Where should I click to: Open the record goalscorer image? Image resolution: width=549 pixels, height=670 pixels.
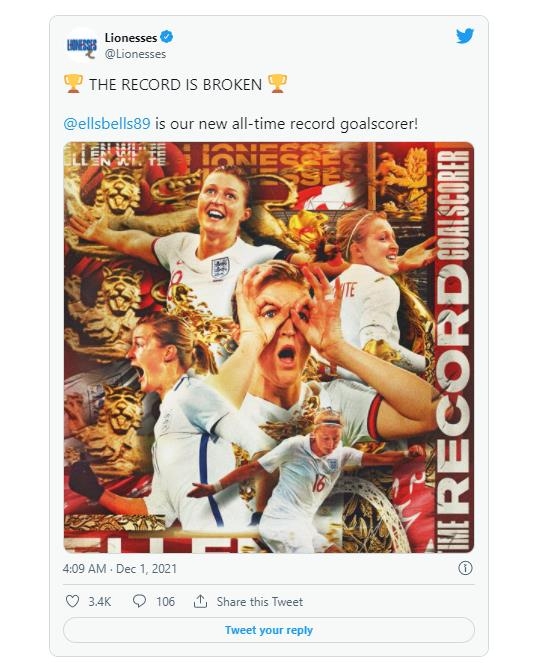(269, 347)
